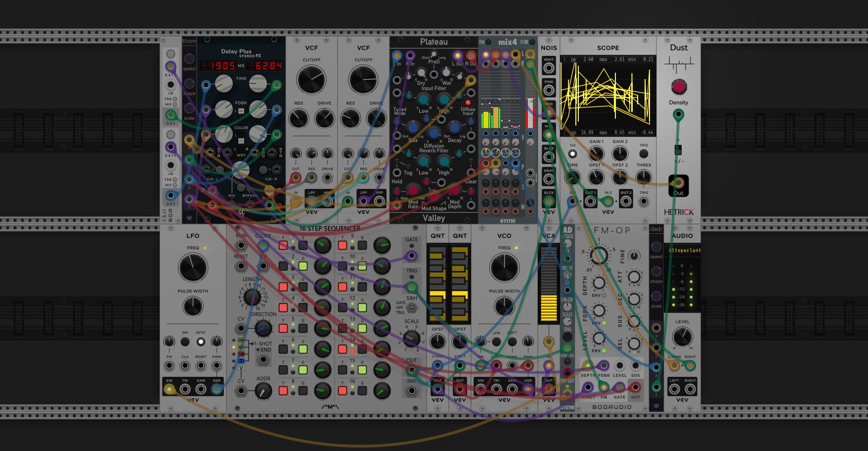Click the sequencer 1-SHOT END jack
868x451 pixels.
[264, 359]
